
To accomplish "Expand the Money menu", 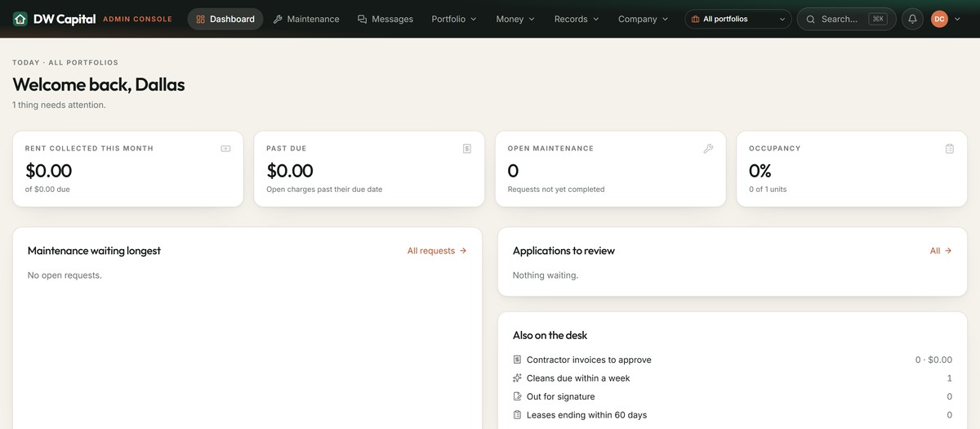I will 515,19.
